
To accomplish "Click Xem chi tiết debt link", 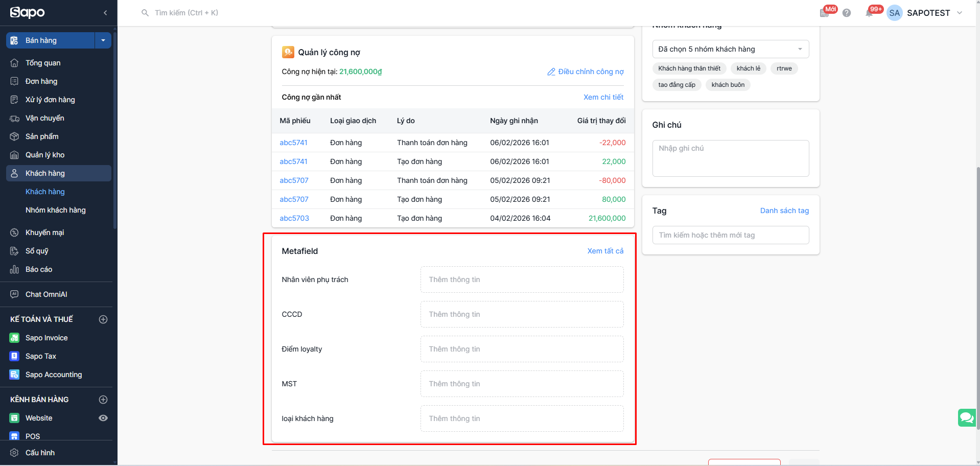I will [x=603, y=97].
